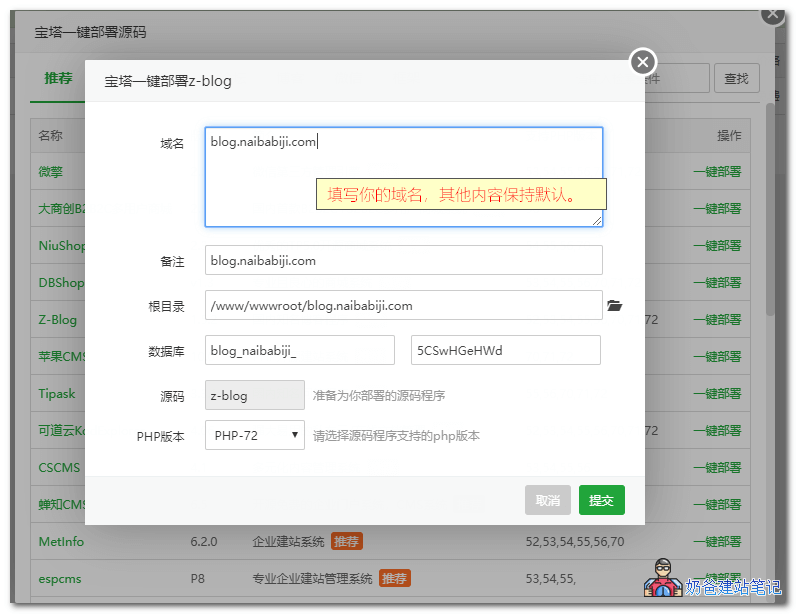The image size is (796, 614).
Task: Deploy 可道云 with one-click link
Action: 717,431
